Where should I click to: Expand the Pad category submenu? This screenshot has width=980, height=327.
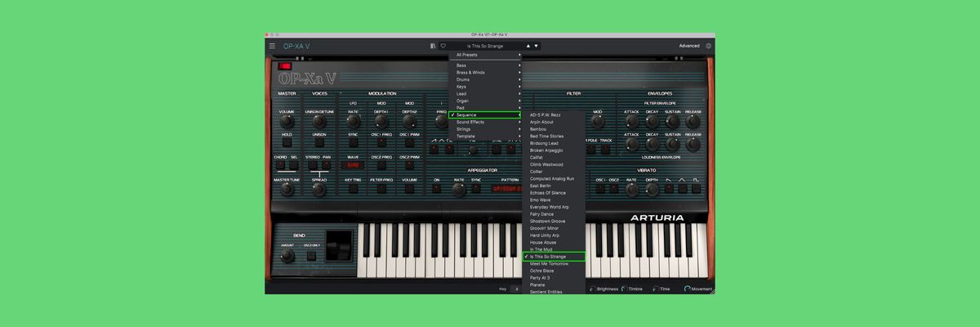pos(486,108)
